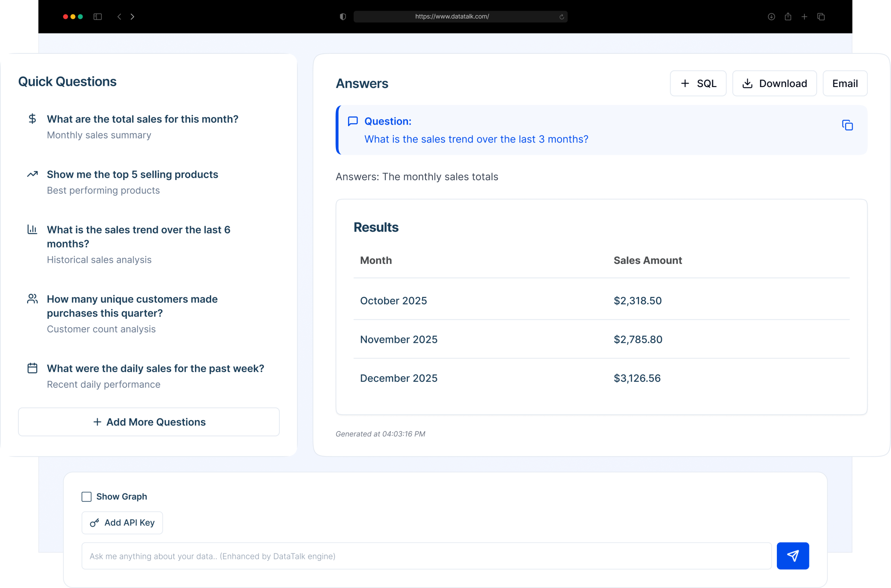Click 'Monthly sales summary' subtitle
This screenshot has height=588, width=891.
(x=99, y=135)
